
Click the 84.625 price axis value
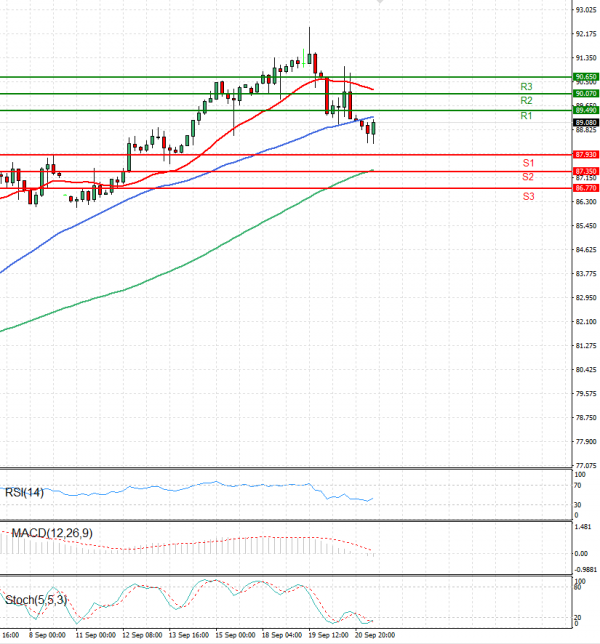pos(586,250)
